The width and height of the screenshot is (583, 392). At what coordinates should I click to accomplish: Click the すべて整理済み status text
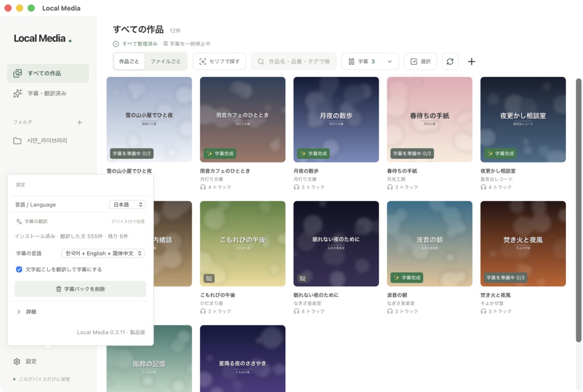coord(140,44)
